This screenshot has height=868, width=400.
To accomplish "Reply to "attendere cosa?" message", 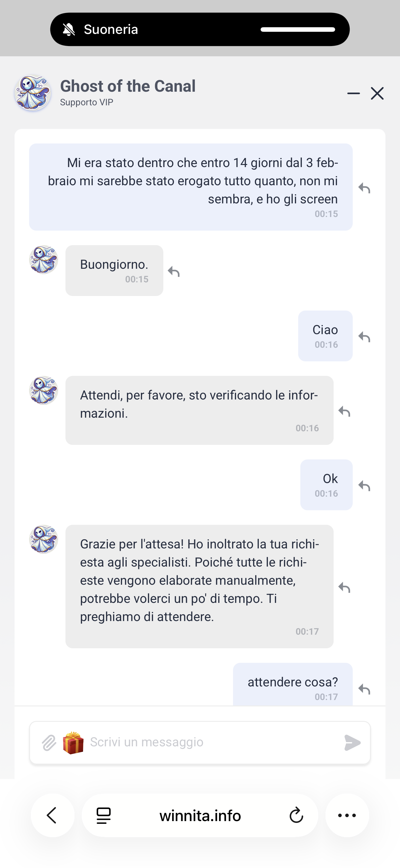I will (x=364, y=689).
